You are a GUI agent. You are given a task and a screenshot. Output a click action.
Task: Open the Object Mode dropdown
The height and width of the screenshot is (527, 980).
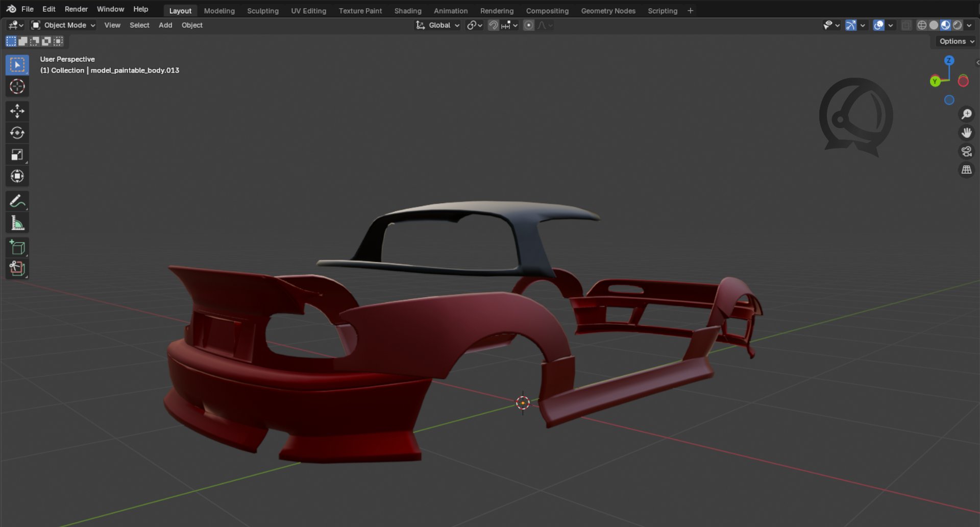[62, 25]
